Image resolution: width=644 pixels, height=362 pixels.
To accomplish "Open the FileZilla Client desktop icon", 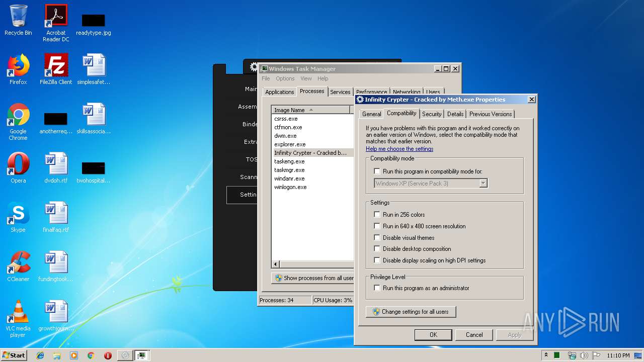I will [x=56, y=69].
